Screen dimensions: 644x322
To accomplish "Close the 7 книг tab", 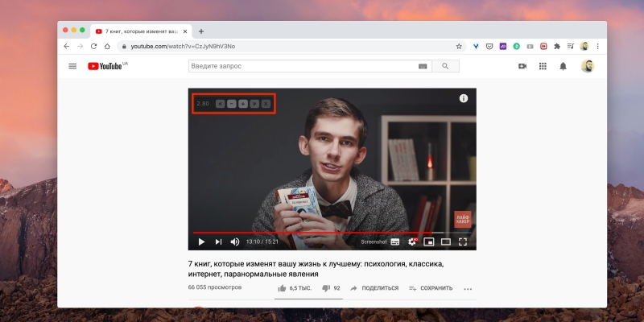I will [x=185, y=31].
